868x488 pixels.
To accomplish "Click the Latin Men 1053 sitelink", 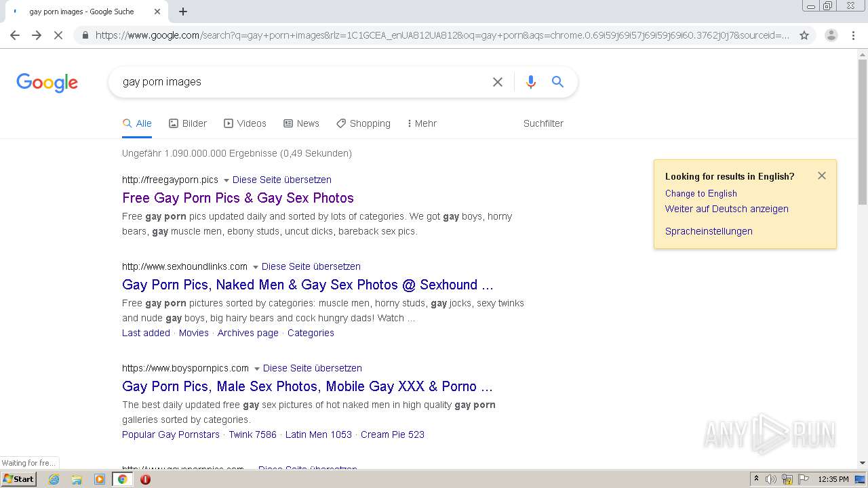I will tap(319, 434).
